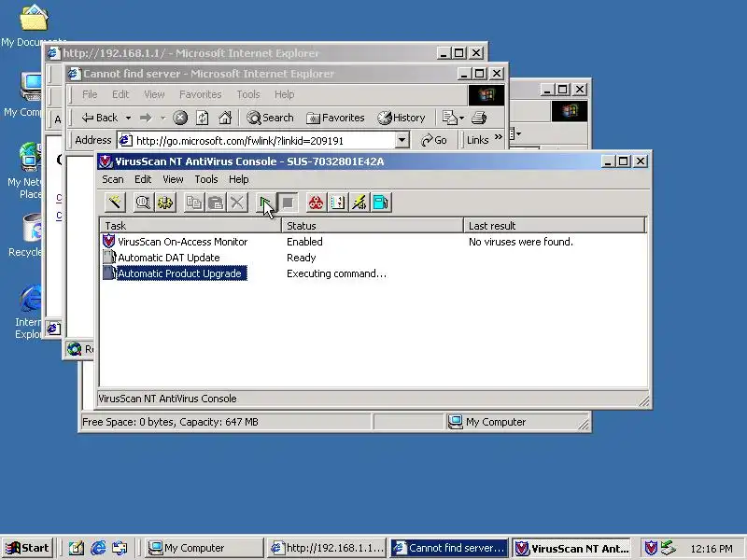The width and height of the screenshot is (747, 560).
Task: Open the View menu in VirusScan Console
Action: (x=173, y=179)
